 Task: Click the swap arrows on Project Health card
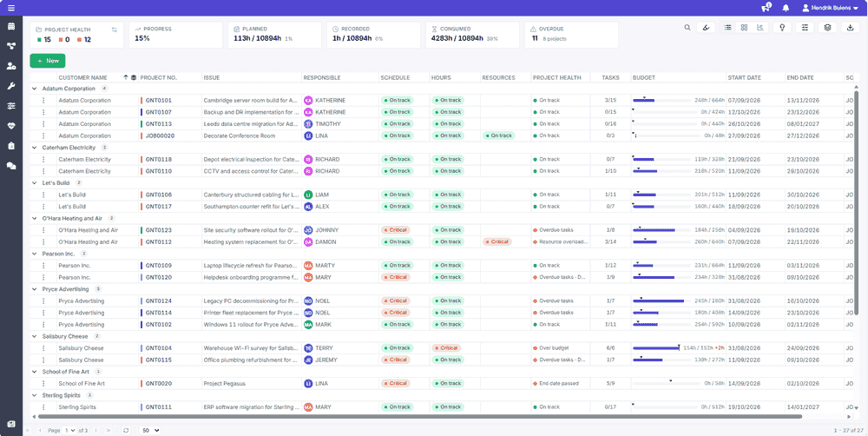click(114, 30)
